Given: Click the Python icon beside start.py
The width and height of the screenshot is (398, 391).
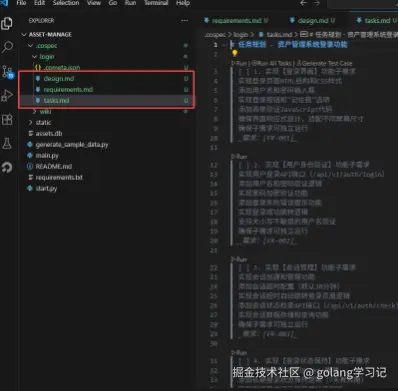Looking at the screenshot, I should pyautogui.click(x=30, y=188).
